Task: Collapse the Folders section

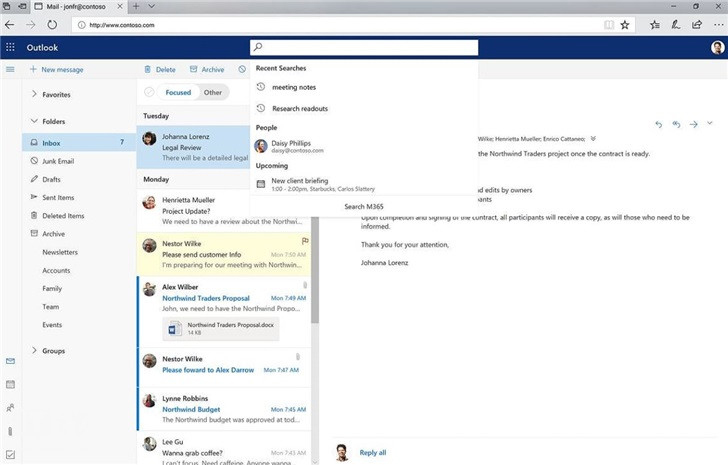Action: [34, 122]
